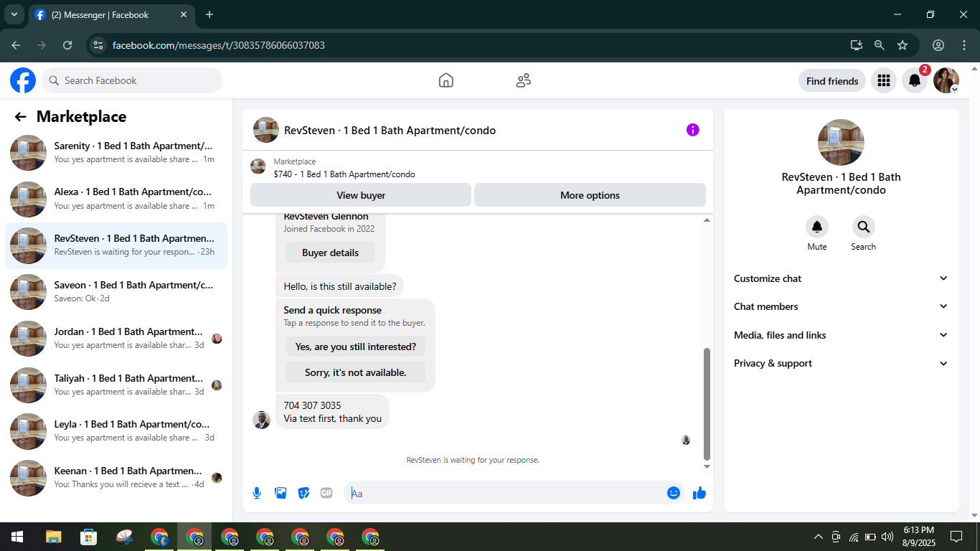The width and height of the screenshot is (980, 551).
Task: Expand Customize chat section
Action: click(841, 278)
